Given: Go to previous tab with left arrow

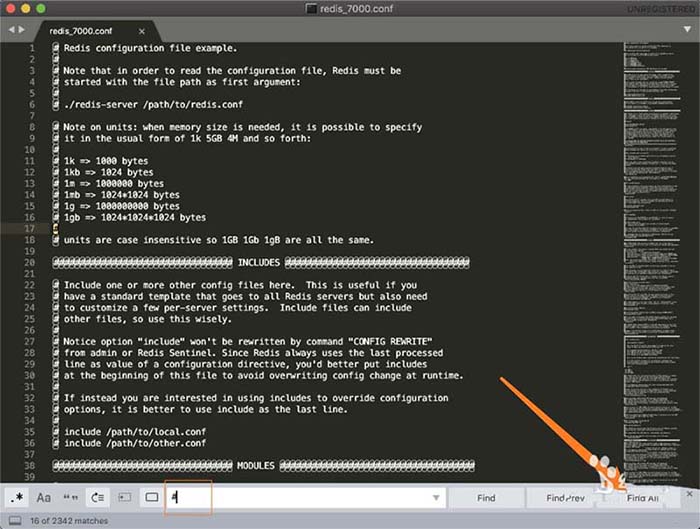Looking at the screenshot, I should click(11, 30).
